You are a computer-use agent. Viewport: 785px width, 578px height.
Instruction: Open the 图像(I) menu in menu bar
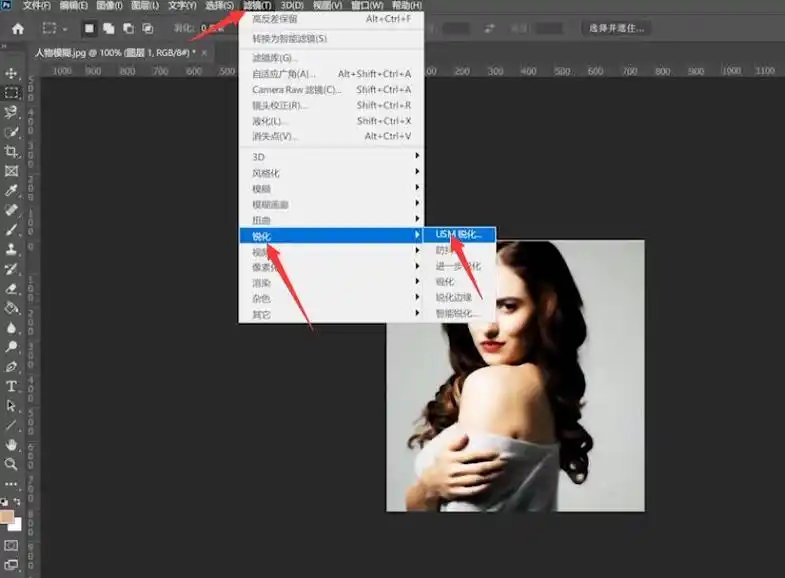click(x=109, y=6)
